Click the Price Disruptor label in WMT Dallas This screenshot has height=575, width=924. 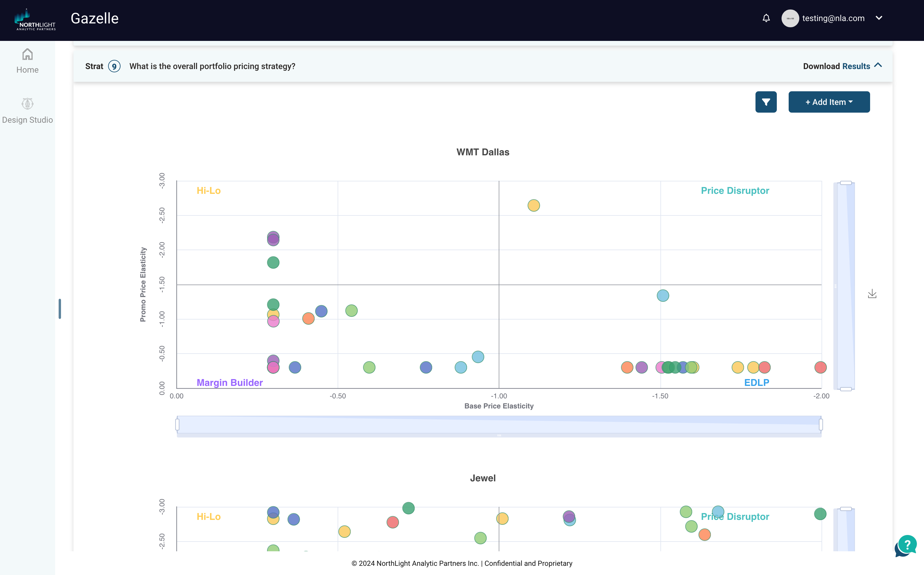click(x=735, y=191)
